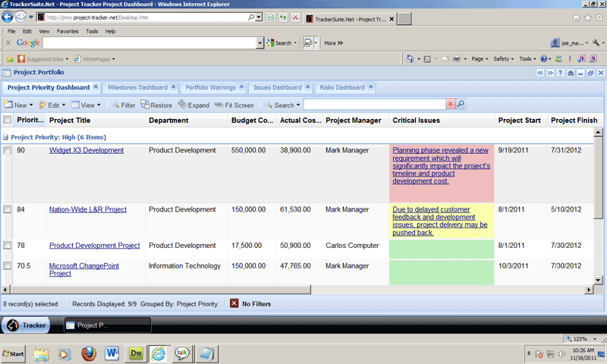Screen dimensions: 607x364
Task: Click the Favorites star icon
Action: [x=587, y=17]
